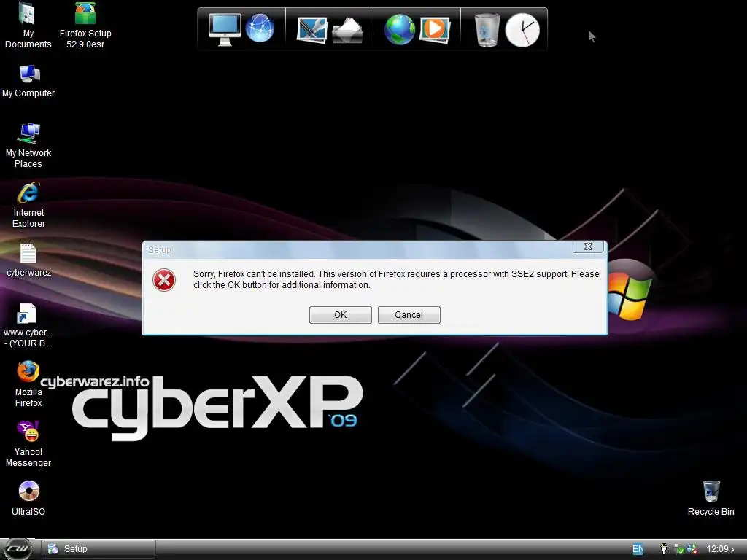Click the safely remove hardware tray icon
This screenshot has height=560, width=747.
[x=679, y=549]
